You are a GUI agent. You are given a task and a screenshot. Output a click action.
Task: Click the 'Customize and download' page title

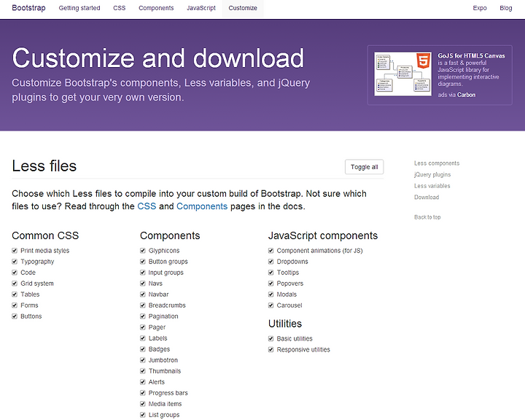pyautogui.click(x=158, y=58)
